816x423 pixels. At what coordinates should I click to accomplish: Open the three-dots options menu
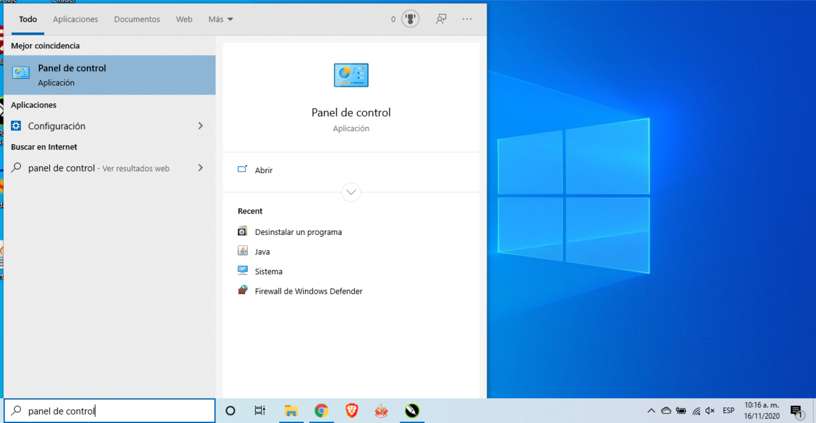(467, 19)
